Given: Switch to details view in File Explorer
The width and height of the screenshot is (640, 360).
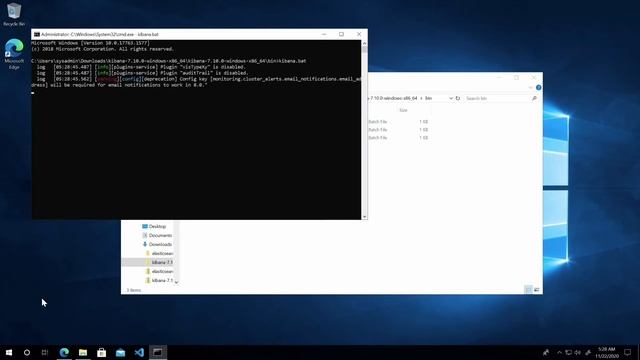Looking at the screenshot, I should [x=528, y=289].
